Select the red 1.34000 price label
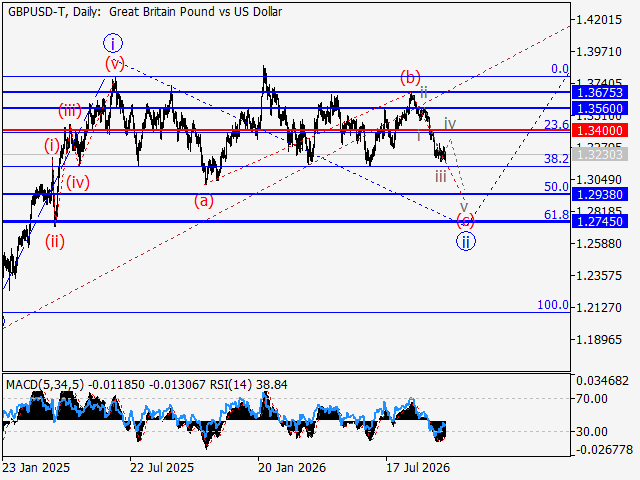Image resolution: width=640 pixels, height=480 pixels. click(600, 131)
